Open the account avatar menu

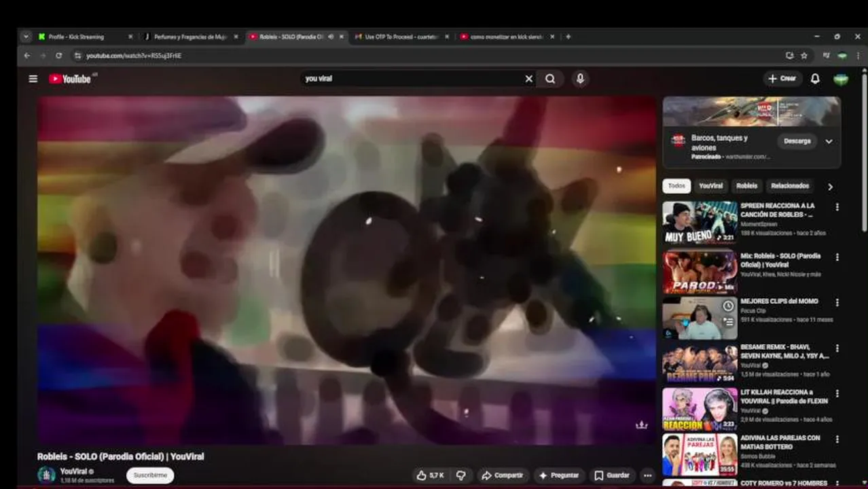pos(841,79)
